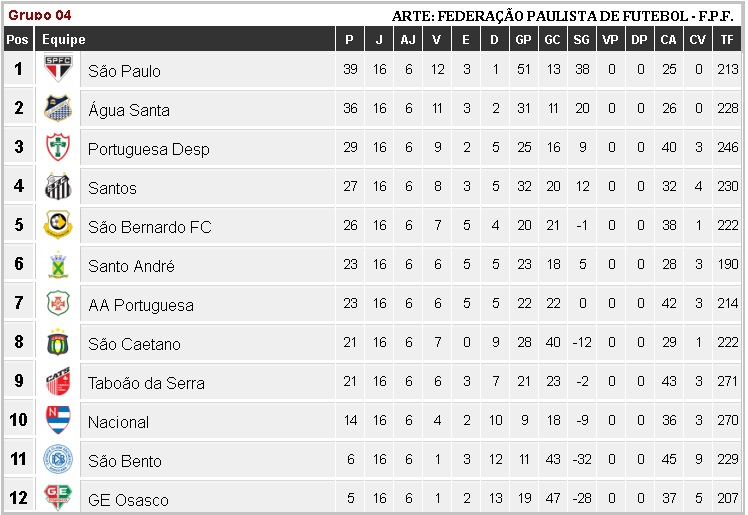Click the São Paulo club crest
Screen dimensions: 748x515
57,70
